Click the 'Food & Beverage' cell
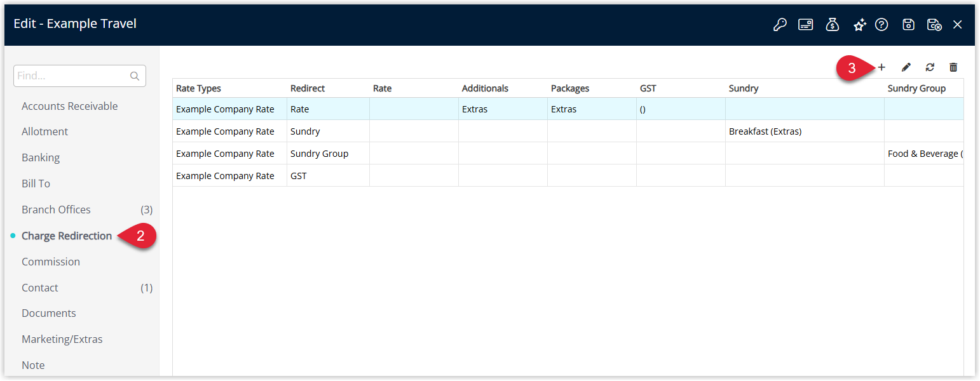The height and width of the screenshot is (381, 980). [924, 154]
